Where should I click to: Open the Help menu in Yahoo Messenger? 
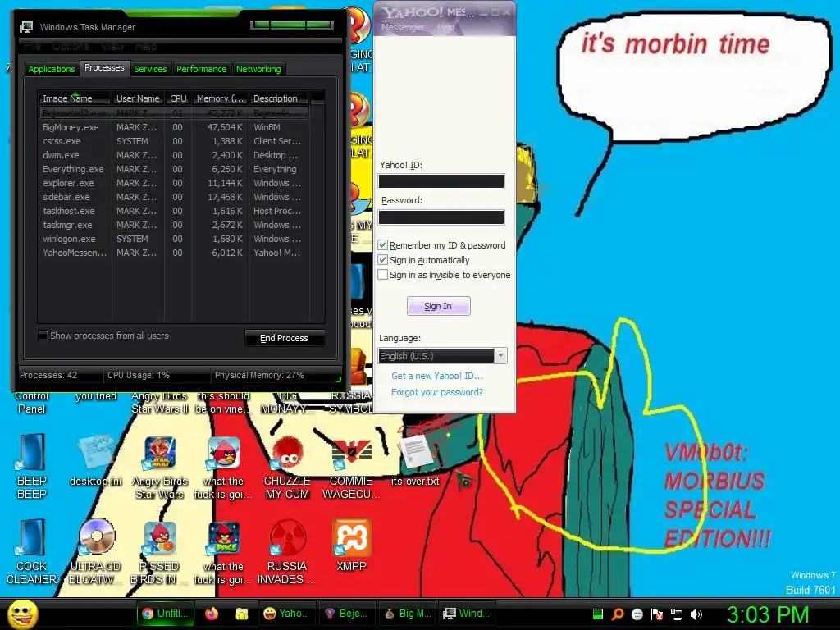coord(445,27)
